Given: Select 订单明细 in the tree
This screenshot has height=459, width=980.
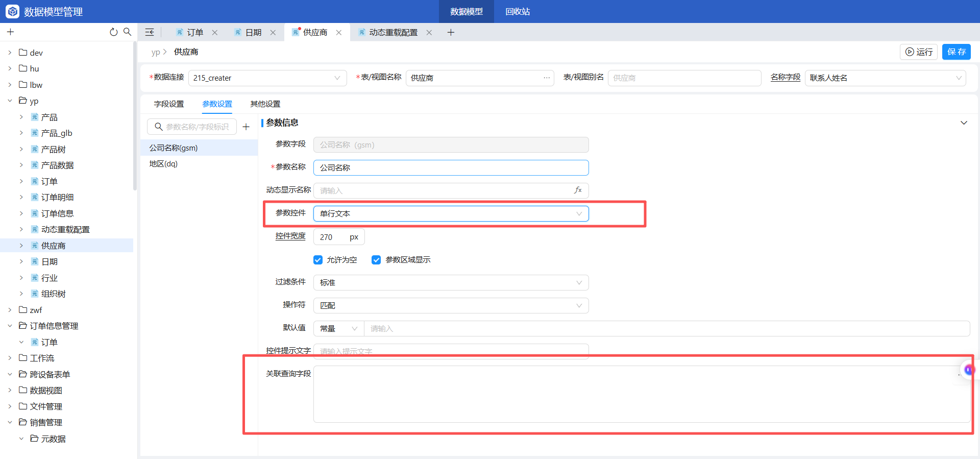Looking at the screenshot, I should click(57, 197).
